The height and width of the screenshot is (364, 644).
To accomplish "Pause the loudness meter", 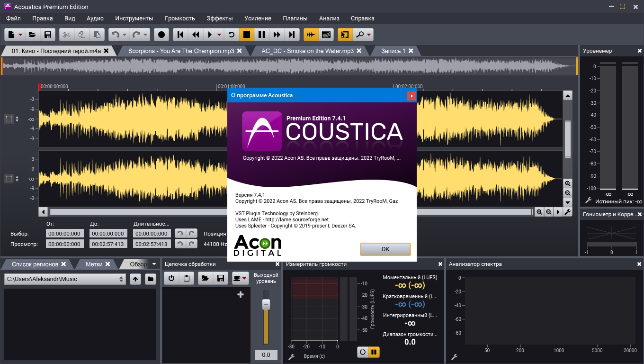I will (374, 352).
